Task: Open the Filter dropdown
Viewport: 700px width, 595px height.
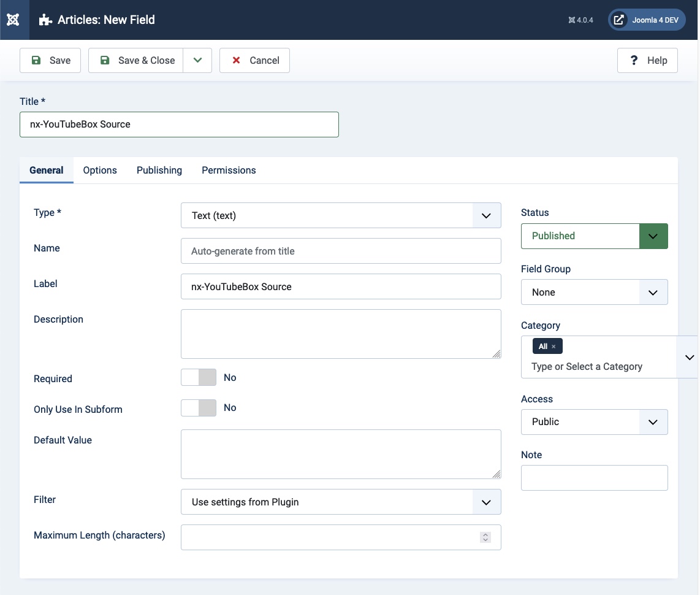Action: tap(341, 502)
